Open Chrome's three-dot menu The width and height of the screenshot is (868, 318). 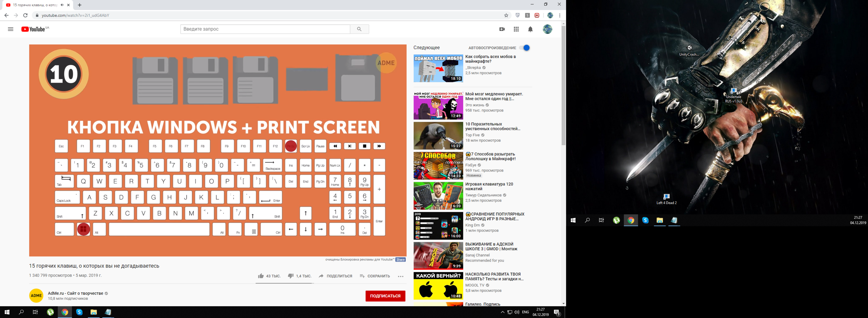click(560, 15)
